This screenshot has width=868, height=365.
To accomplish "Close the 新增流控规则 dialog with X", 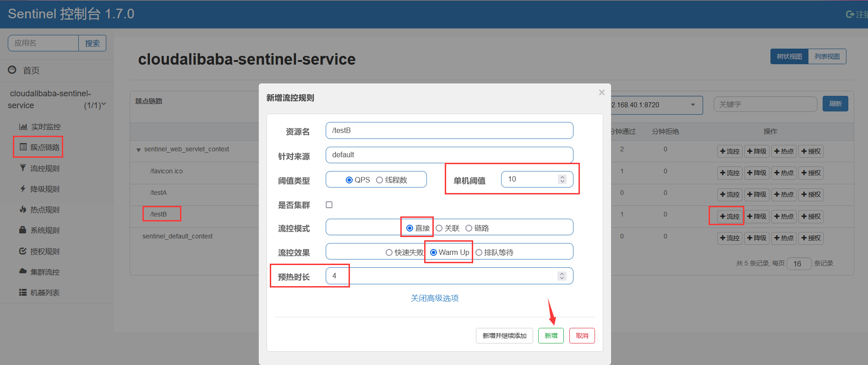I will click(x=601, y=93).
